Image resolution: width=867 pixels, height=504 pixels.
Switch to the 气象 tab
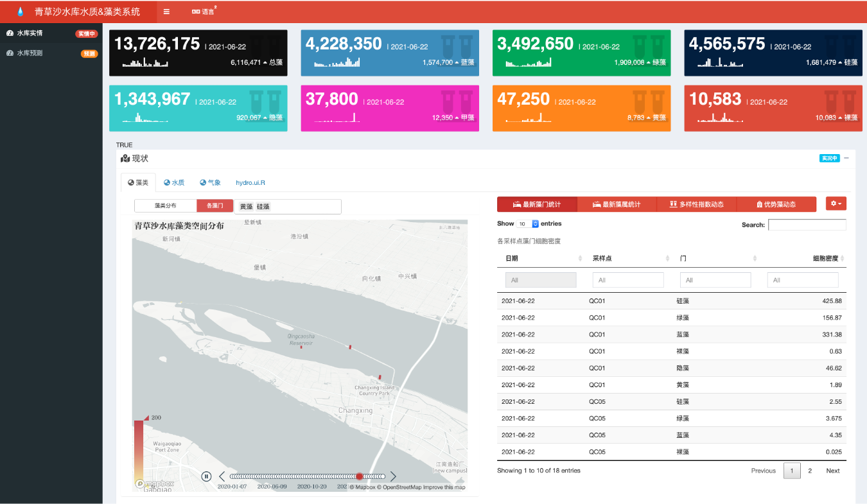tap(210, 183)
